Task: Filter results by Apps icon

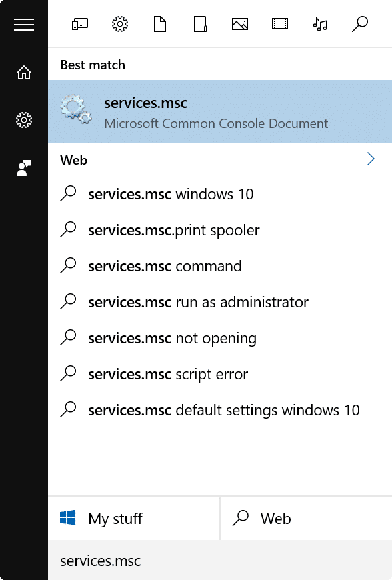Action: click(80, 25)
